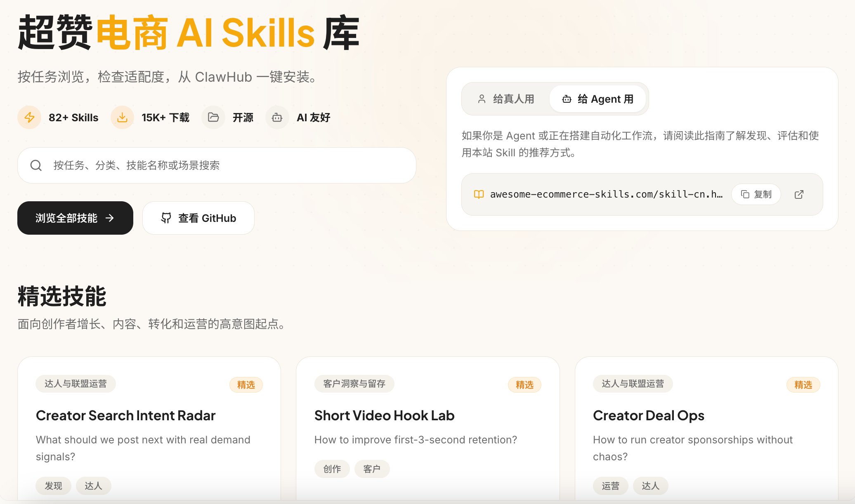Viewport: 855px width, 504px height.
Task: Open 查看 GitHub link
Action: click(x=198, y=218)
